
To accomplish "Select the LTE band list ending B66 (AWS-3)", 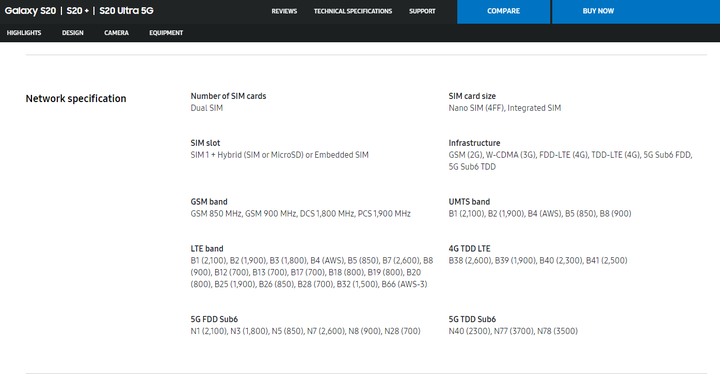I will 312,272.
